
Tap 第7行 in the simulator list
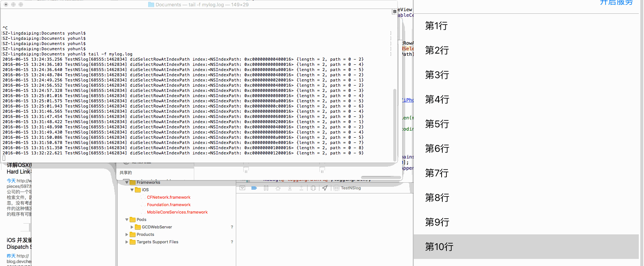tap(526, 173)
